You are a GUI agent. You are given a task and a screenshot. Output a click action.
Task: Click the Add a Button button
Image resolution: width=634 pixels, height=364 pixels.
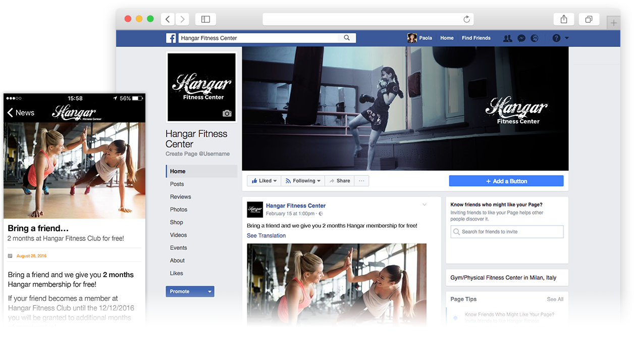pos(506,181)
